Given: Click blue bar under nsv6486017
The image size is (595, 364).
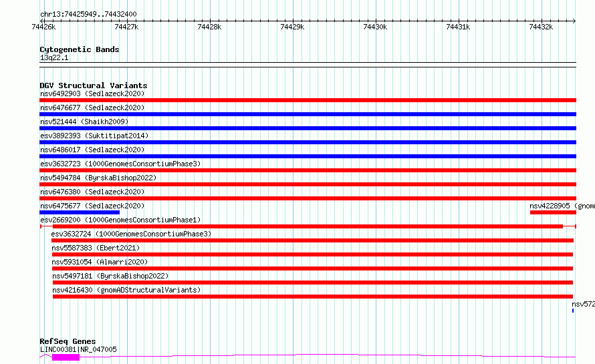Looking at the screenshot, I should [x=308, y=156].
